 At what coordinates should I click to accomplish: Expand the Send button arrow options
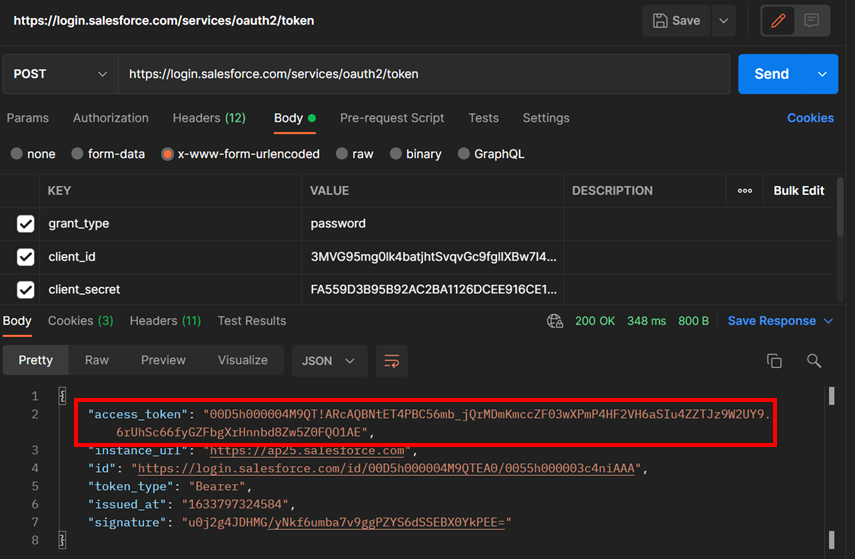point(823,74)
